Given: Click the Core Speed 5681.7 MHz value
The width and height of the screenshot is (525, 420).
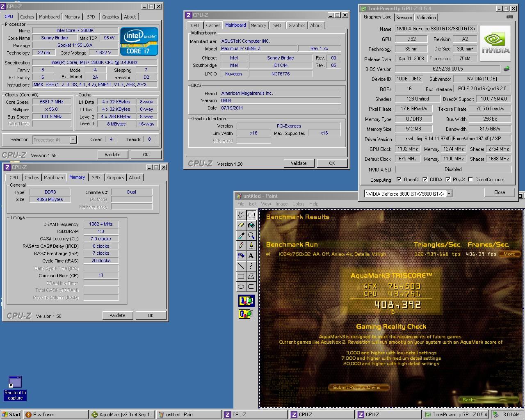Looking at the screenshot, I should (x=52, y=102).
